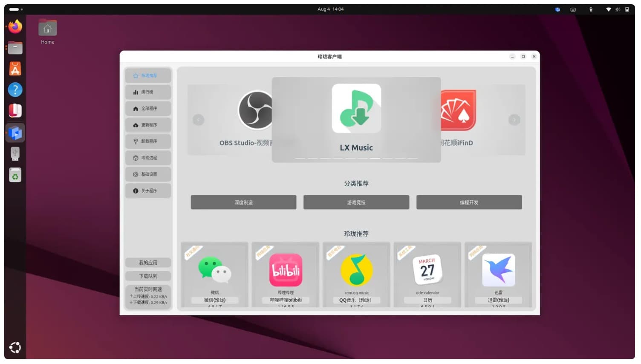The height and width of the screenshot is (364, 641).
Task: Open the 编程开发 category
Action: (x=469, y=202)
